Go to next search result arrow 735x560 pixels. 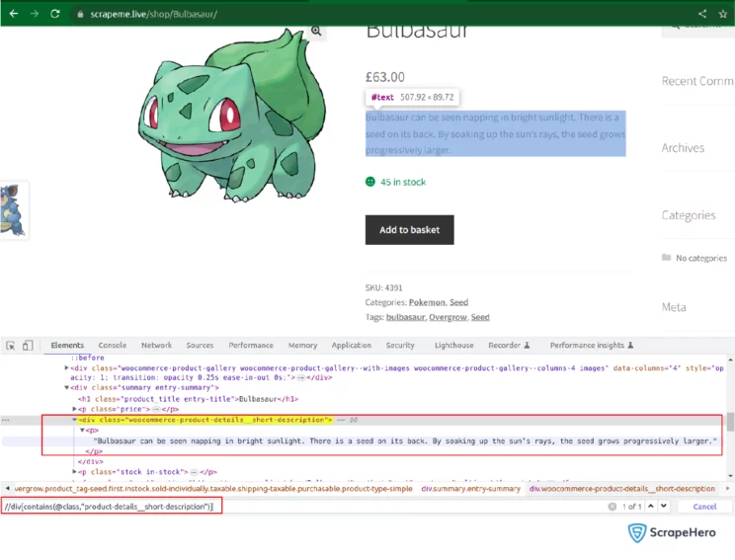point(664,506)
